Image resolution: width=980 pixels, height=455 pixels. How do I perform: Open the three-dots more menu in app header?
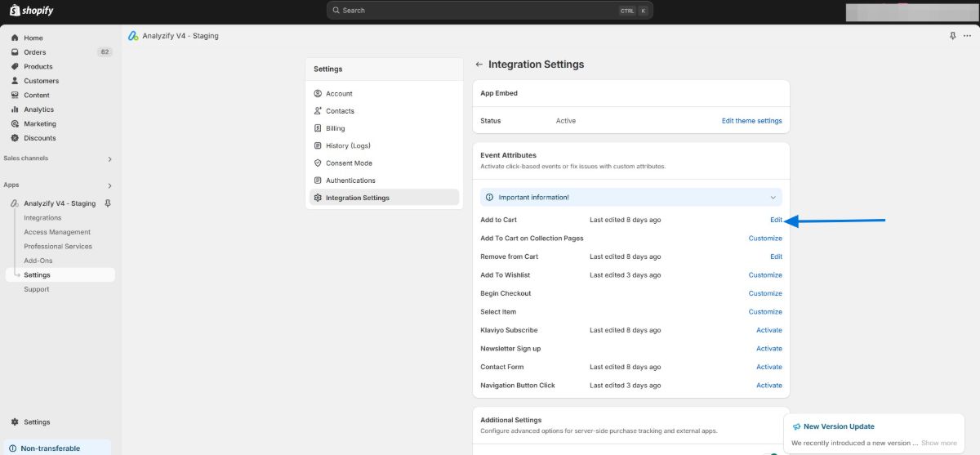click(968, 36)
